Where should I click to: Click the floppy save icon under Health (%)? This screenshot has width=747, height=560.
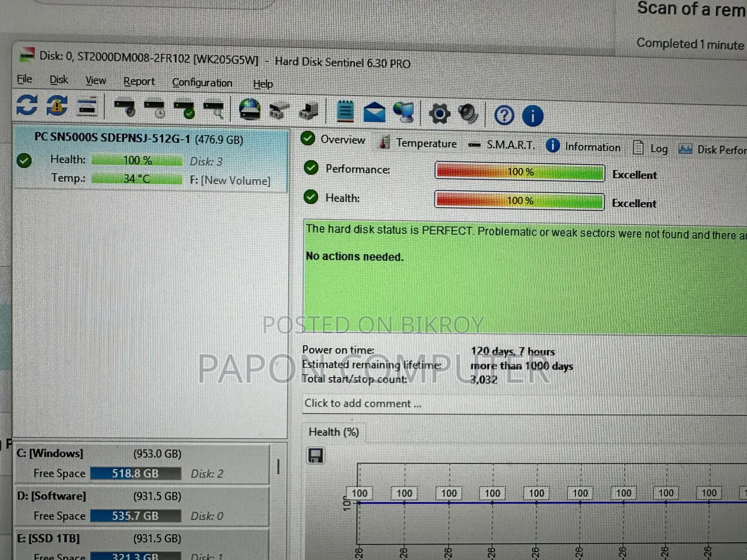[x=316, y=455]
